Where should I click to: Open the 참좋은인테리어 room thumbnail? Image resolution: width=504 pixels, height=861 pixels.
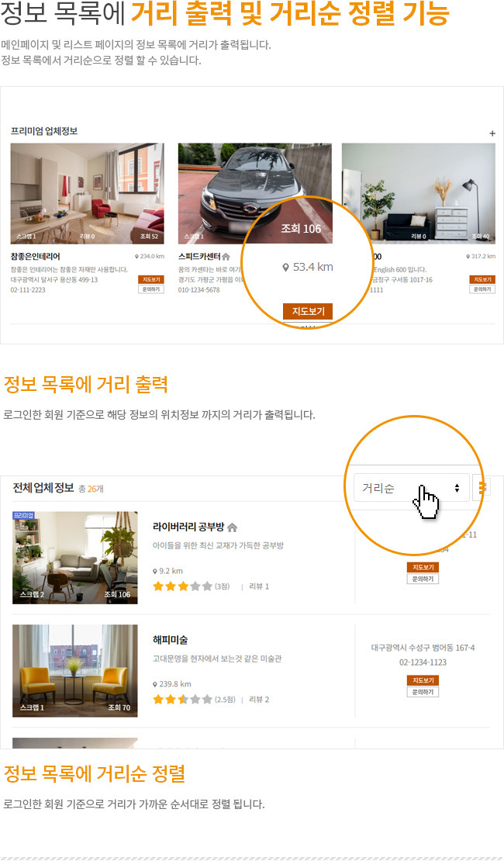coord(88,193)
